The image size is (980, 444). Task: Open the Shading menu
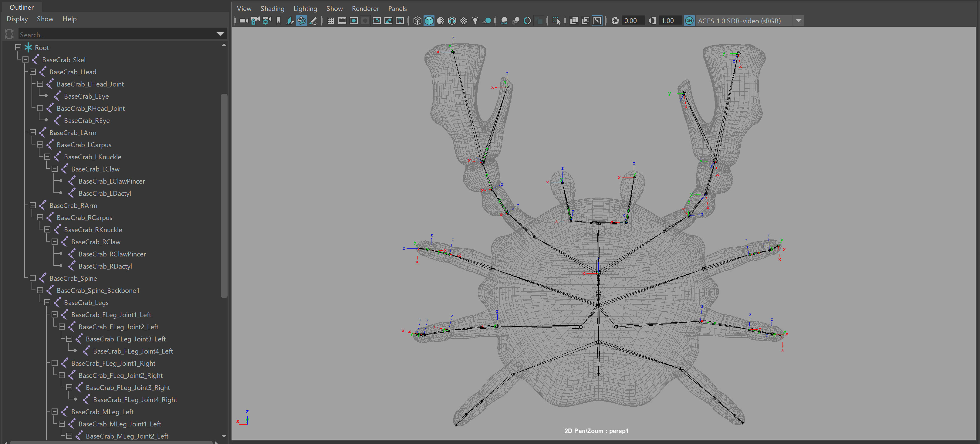(272, 8)
